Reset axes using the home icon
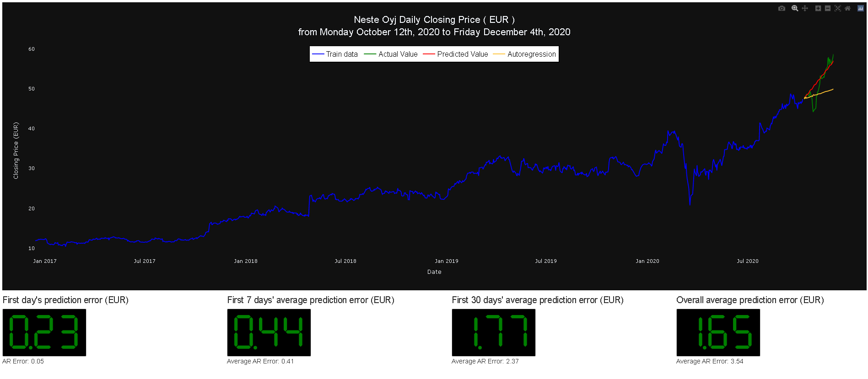Viewport: 868px width, 379px height. [847, 8]
